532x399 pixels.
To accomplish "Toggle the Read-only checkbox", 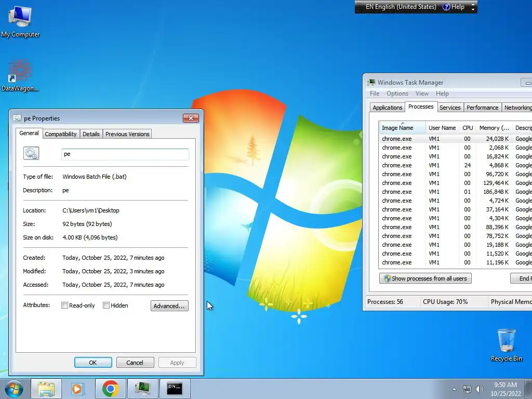I will (64, 305).
